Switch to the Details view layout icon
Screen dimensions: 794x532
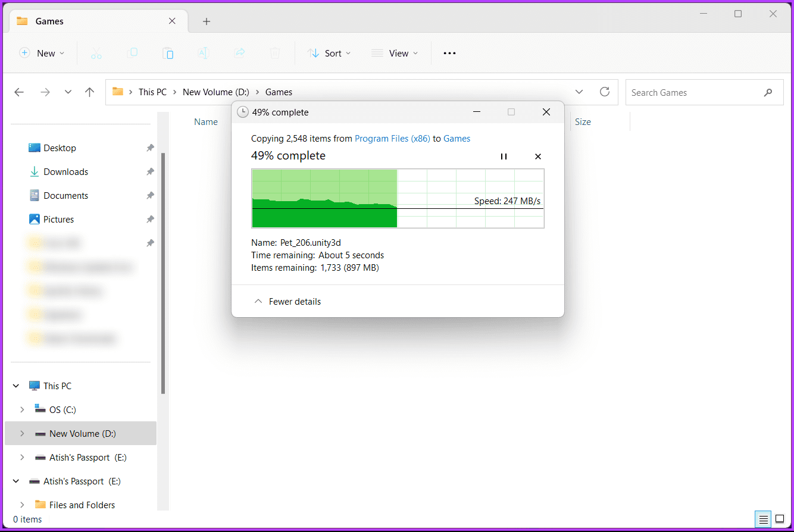pos(762,519)
